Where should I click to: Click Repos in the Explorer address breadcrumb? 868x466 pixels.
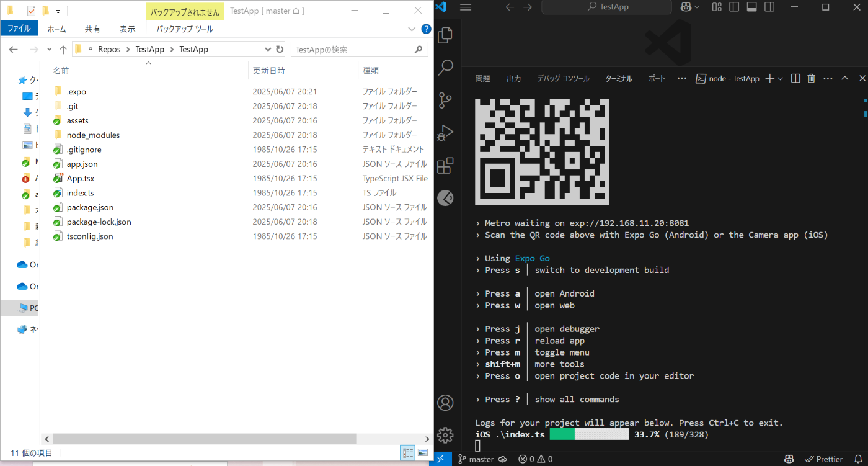pos(109,49)
